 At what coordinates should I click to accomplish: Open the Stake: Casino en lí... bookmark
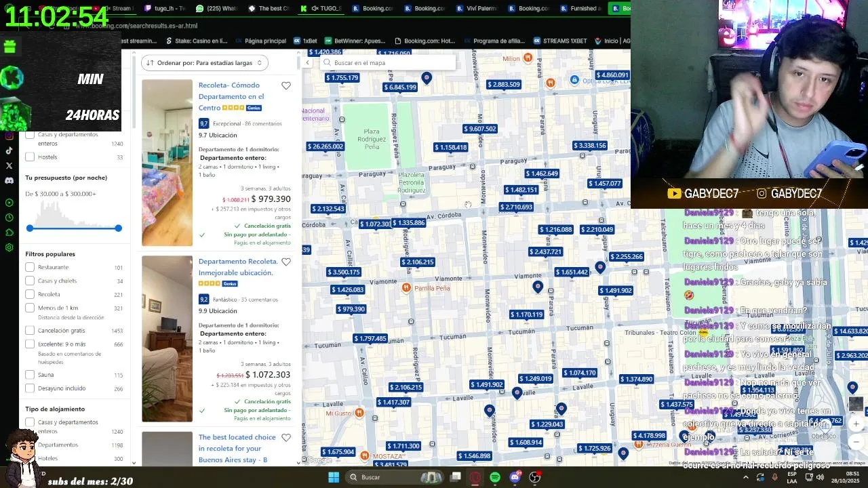click(x=197, y=41)
